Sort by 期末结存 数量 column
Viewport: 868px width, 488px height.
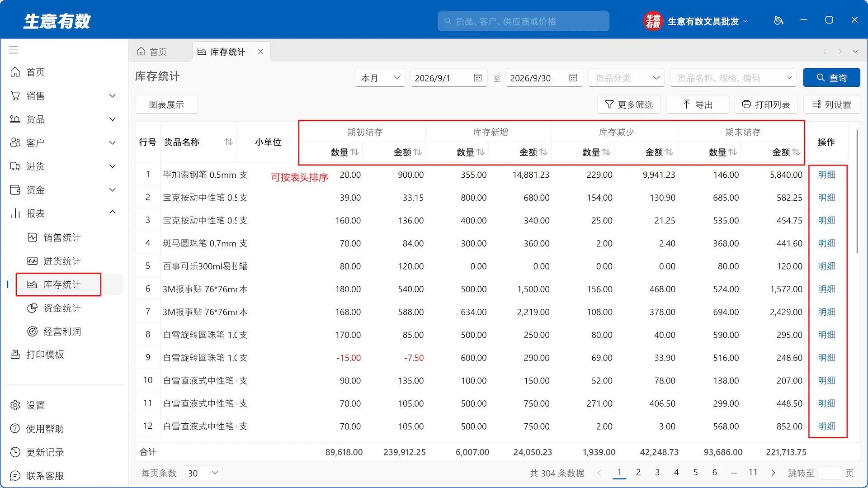[733, 152]
